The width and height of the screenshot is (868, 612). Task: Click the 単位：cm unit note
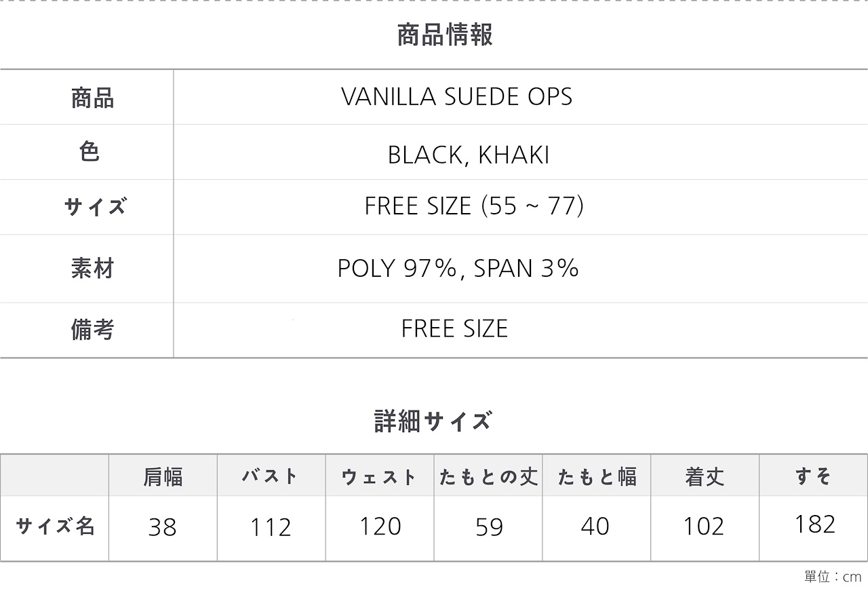pos(833,577)
